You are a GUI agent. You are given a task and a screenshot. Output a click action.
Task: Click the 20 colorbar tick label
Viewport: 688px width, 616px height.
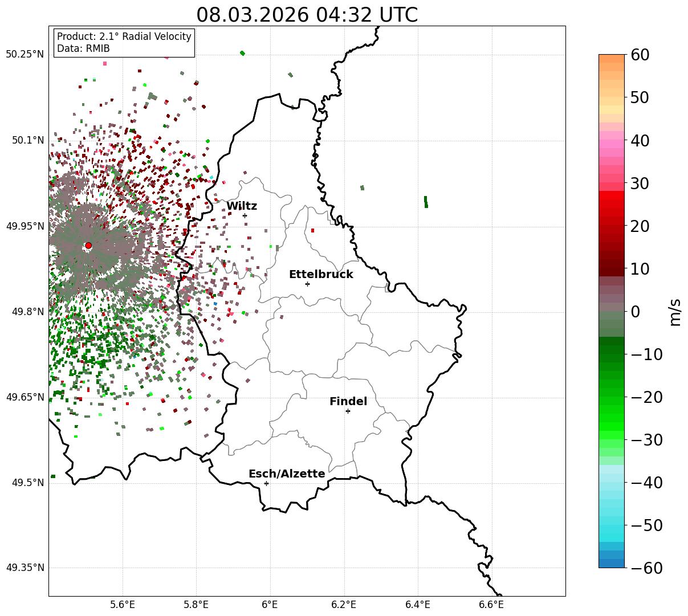640,226
